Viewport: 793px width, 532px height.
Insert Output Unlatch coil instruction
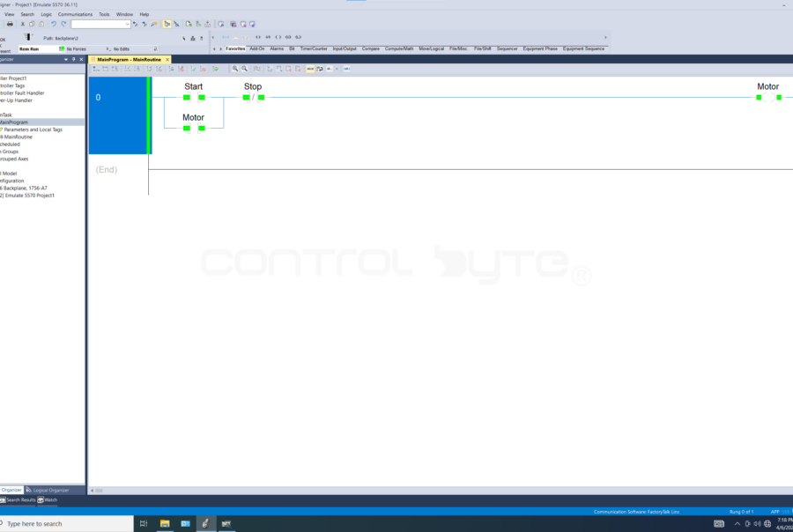(299, 37)
